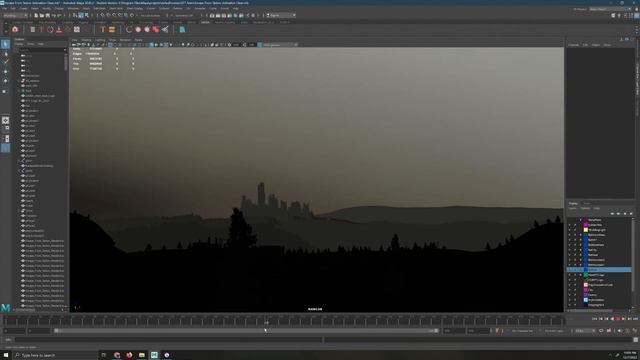Open Layers menu in Layer Editor
Image resolution: width=640 pixels, height=360 pixels.
point(573,209)
